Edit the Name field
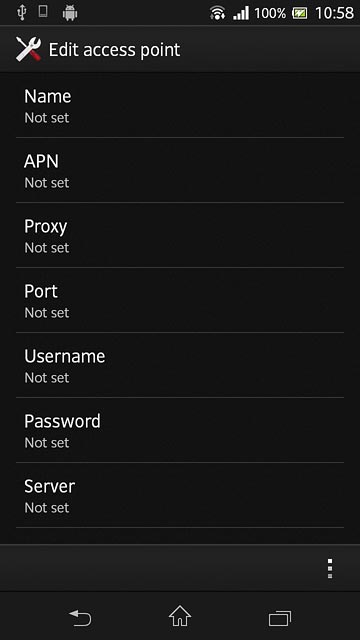The width and height of the screenshot is (360, 640). click(180, 106)
